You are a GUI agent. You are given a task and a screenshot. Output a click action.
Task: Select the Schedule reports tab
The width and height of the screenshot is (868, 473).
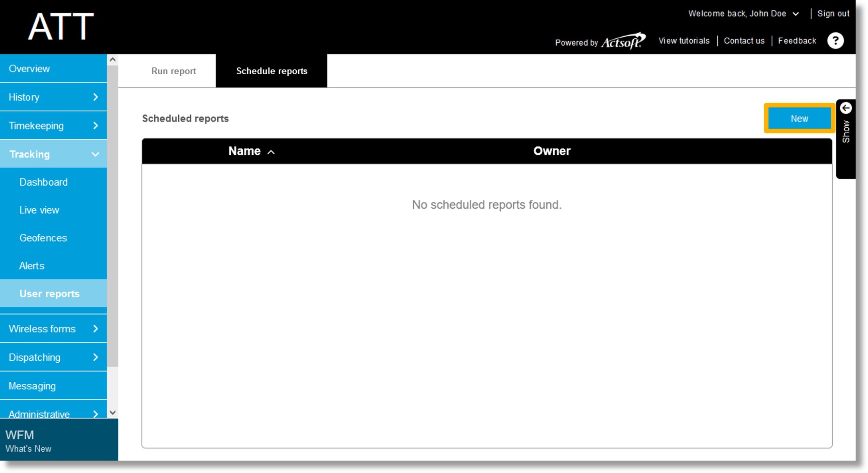coord(271,71)
